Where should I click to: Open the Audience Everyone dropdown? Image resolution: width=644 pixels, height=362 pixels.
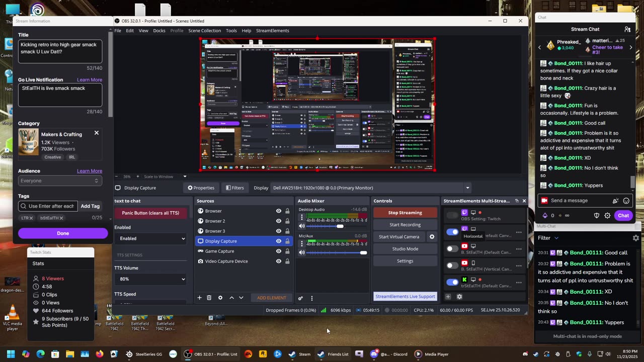(x=60, y=180)
